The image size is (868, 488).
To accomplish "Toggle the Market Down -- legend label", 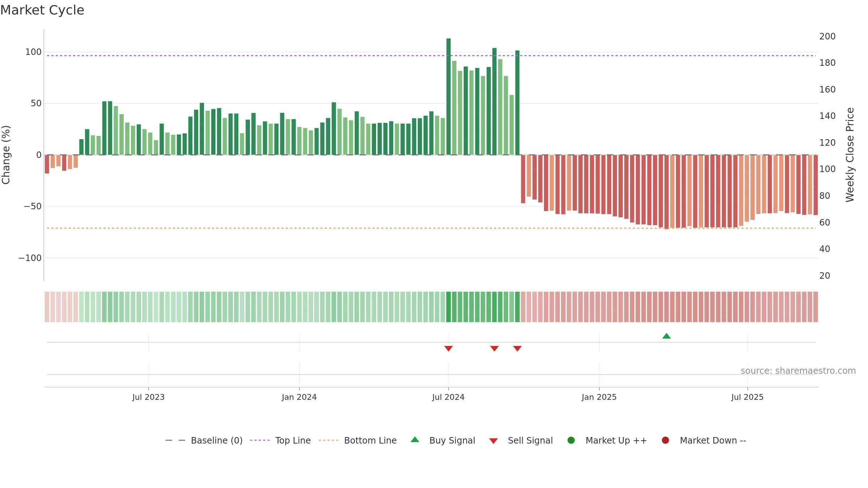I will (713, 441).
